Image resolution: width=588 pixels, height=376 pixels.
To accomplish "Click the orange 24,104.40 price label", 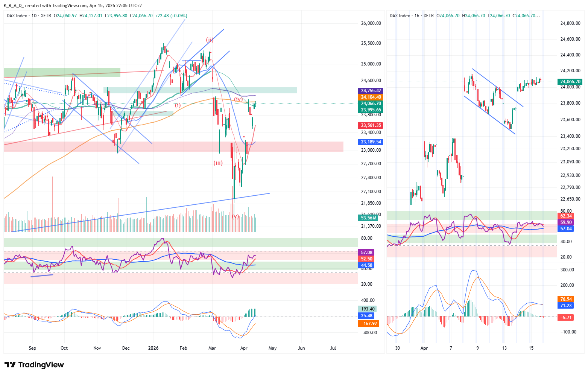I will pos(371,97).
